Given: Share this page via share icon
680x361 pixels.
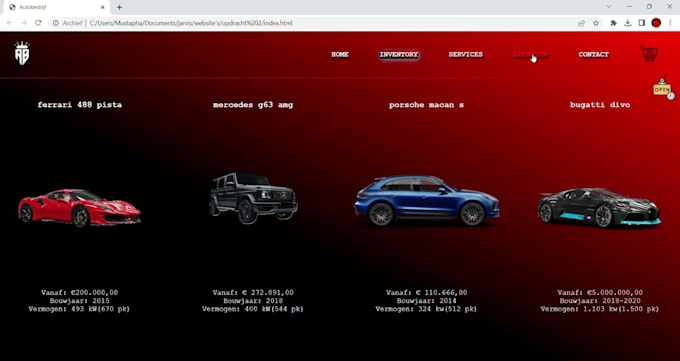Looking at the screenshot, I should [x=582, y=23].
